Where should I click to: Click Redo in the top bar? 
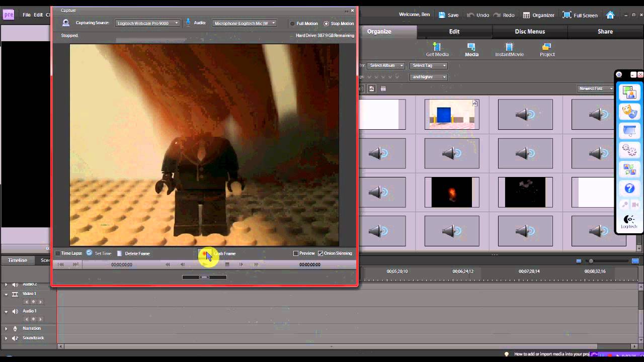coord(504,15)
